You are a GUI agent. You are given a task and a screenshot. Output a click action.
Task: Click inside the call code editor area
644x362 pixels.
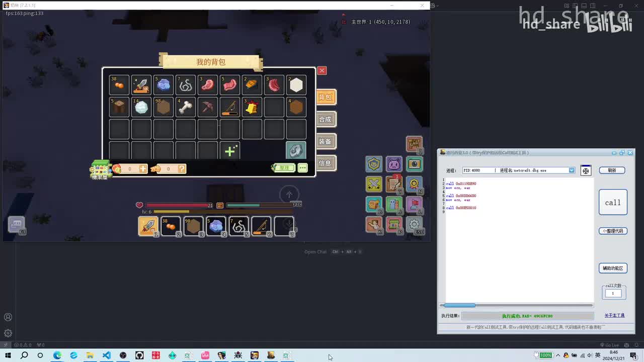coord(519,240)
